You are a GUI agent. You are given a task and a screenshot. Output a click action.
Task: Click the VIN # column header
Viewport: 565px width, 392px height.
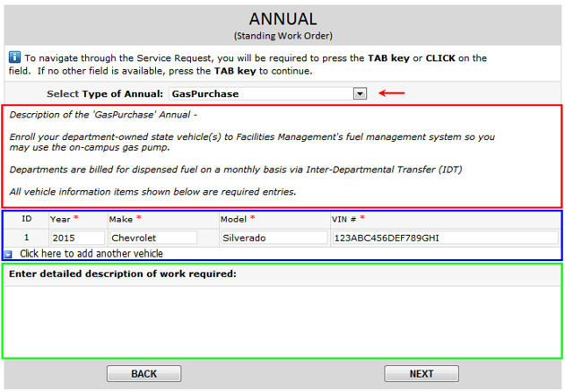(x=345, y=219)
